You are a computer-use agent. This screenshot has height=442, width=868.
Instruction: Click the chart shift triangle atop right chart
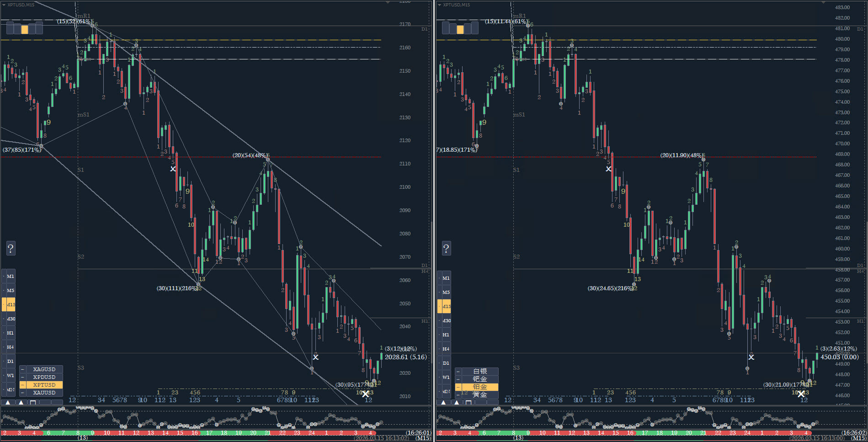(x=824, y=2)
